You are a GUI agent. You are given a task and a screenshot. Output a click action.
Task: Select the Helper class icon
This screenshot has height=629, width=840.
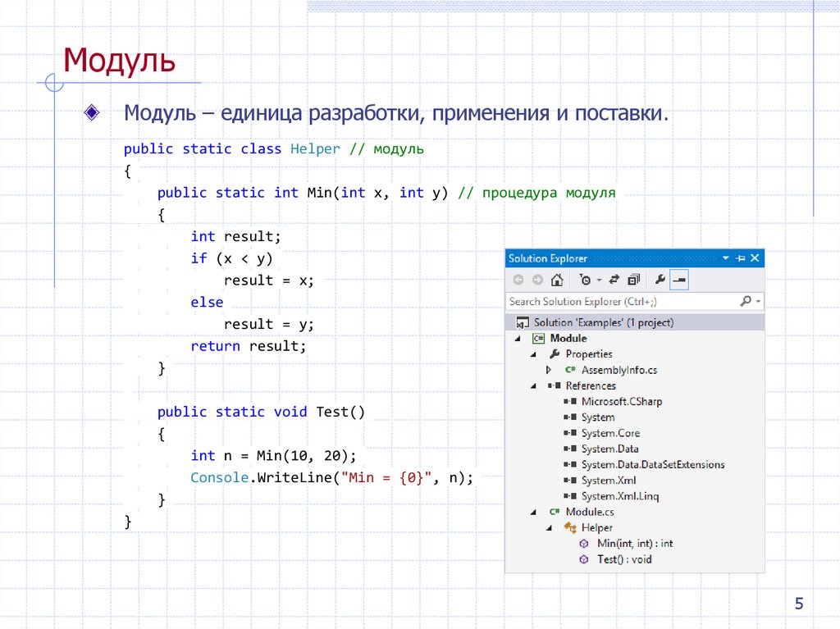569,527
